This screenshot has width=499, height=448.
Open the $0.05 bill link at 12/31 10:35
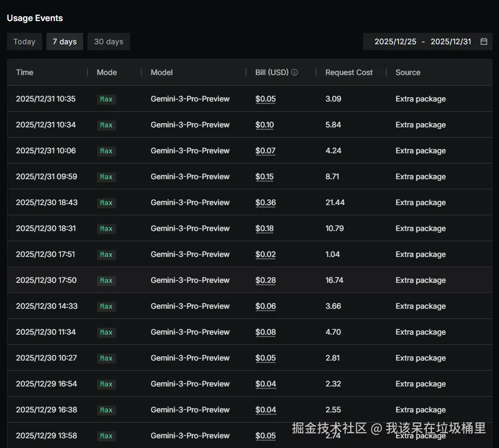(x=264, y=99)
